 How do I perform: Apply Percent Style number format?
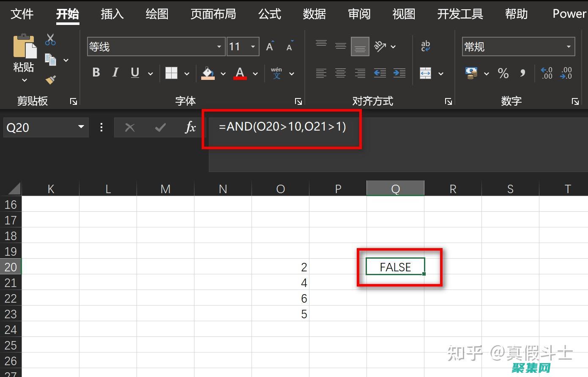click(x=503, y=73)
